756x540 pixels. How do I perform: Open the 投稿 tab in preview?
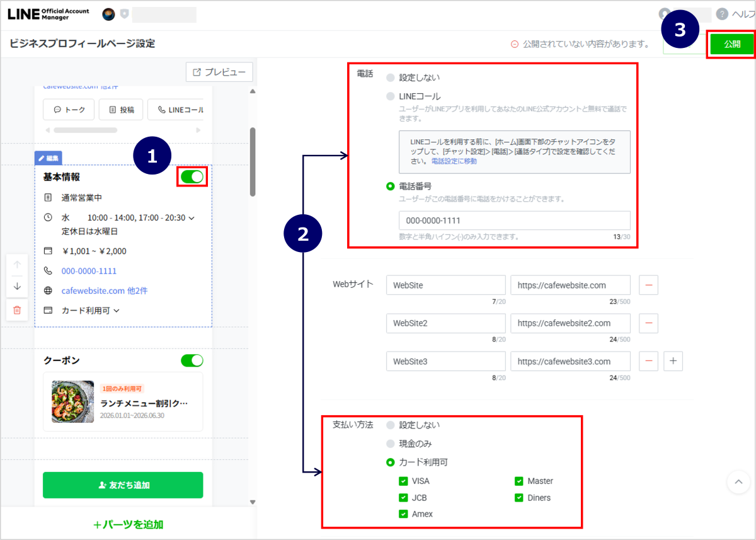(x=121, y=110)
